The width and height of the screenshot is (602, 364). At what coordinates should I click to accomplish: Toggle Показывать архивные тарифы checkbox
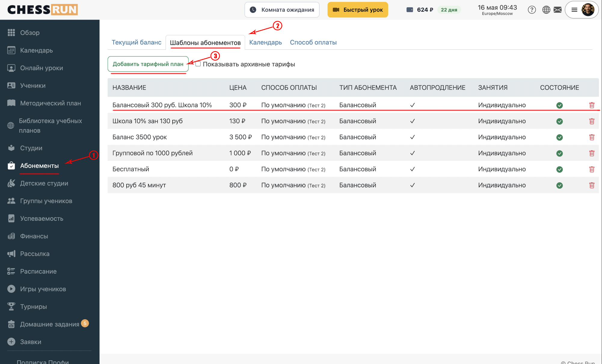[198, 64]
